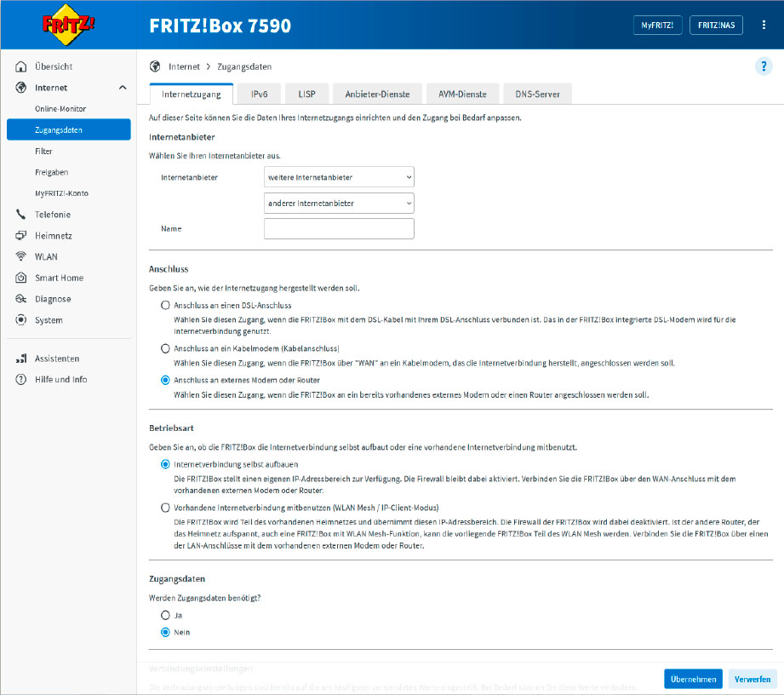
Task: Click the Internetanbieter section heading
Action: [182, 137]
